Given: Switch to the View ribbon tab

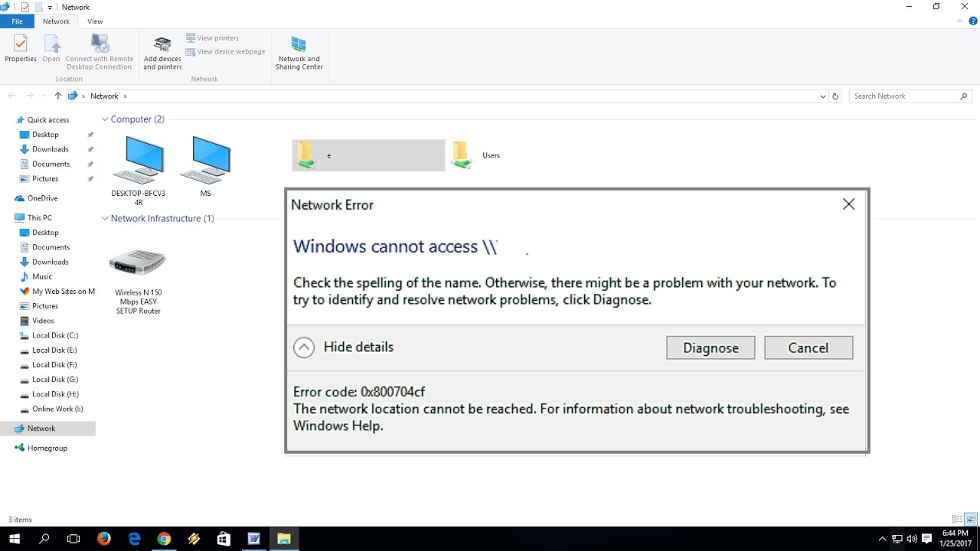Looking at the screenshot, I should coord(95,21).
